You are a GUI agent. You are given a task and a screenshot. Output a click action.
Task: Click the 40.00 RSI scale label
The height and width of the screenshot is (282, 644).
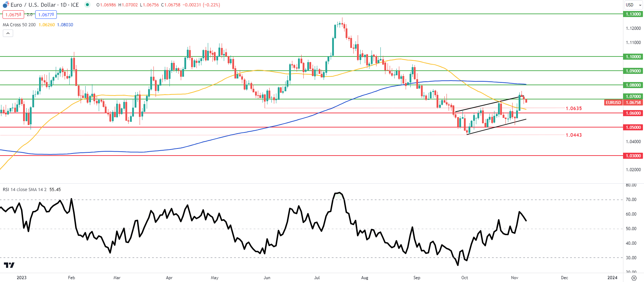coord(631,243)
